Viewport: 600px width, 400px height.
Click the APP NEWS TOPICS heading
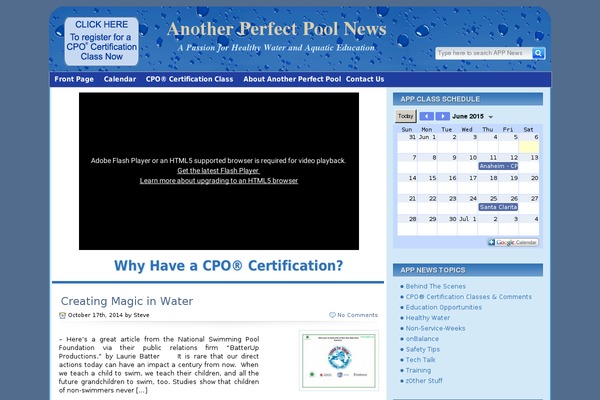(432, 270)
